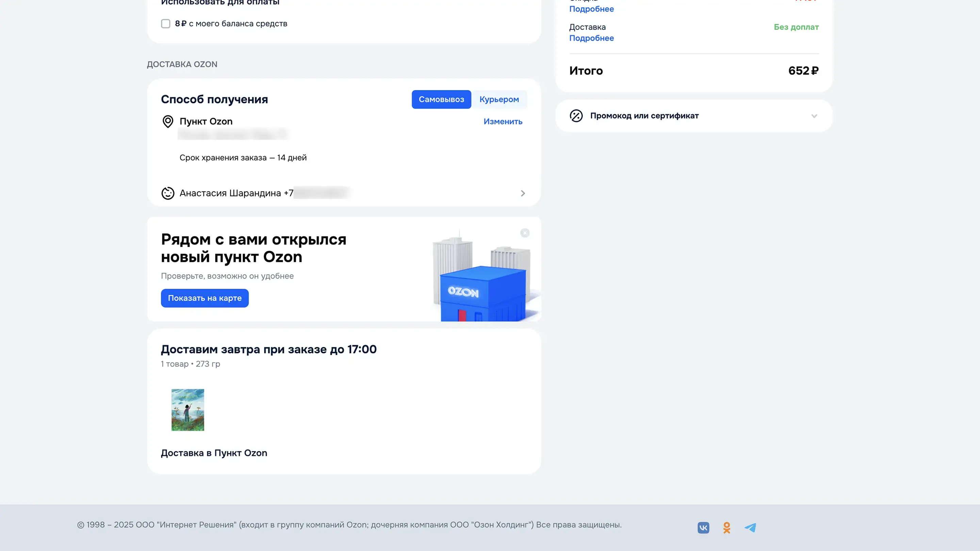
Task: Open the Telegram channel icon
Action: (x=750, y=528)
